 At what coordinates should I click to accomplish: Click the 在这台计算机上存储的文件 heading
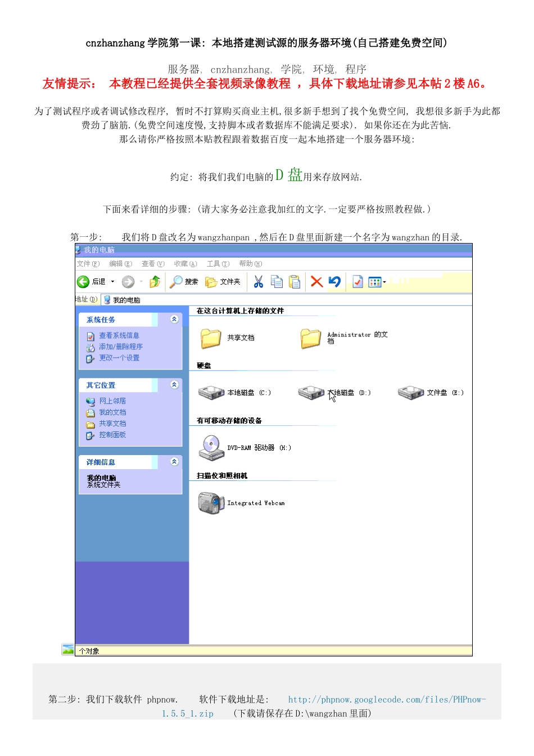240,310
